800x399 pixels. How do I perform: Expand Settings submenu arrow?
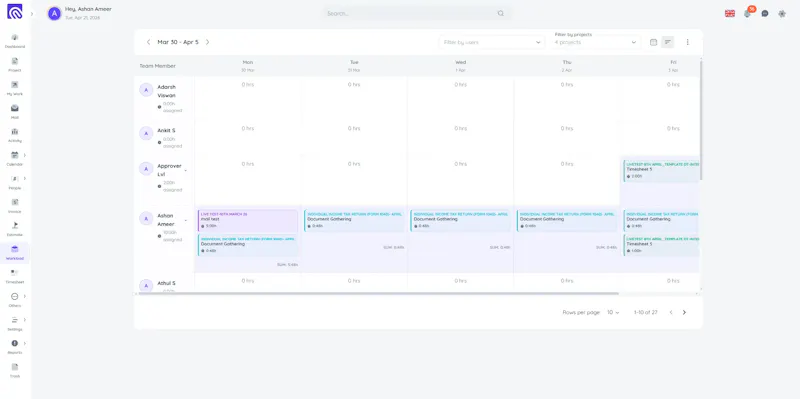(24, 320)
